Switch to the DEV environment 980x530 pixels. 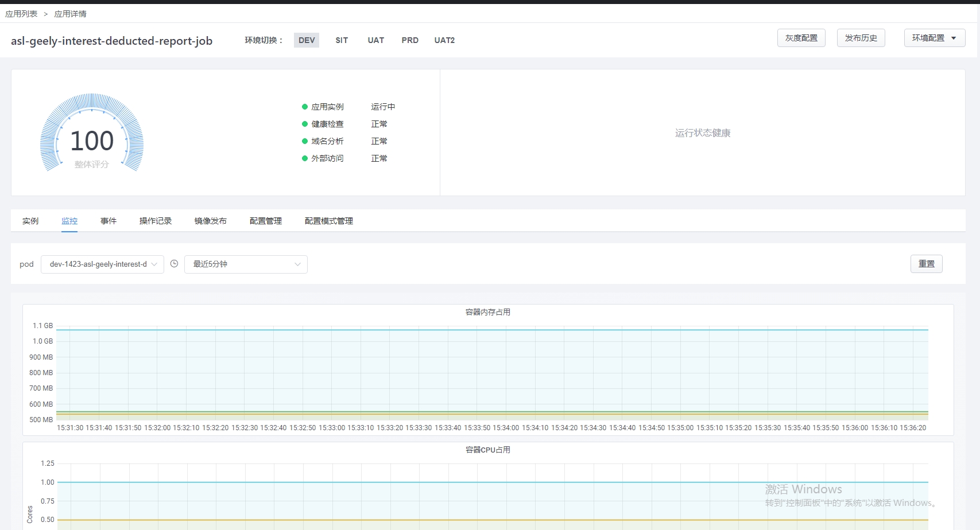click(x=307, y=40)
